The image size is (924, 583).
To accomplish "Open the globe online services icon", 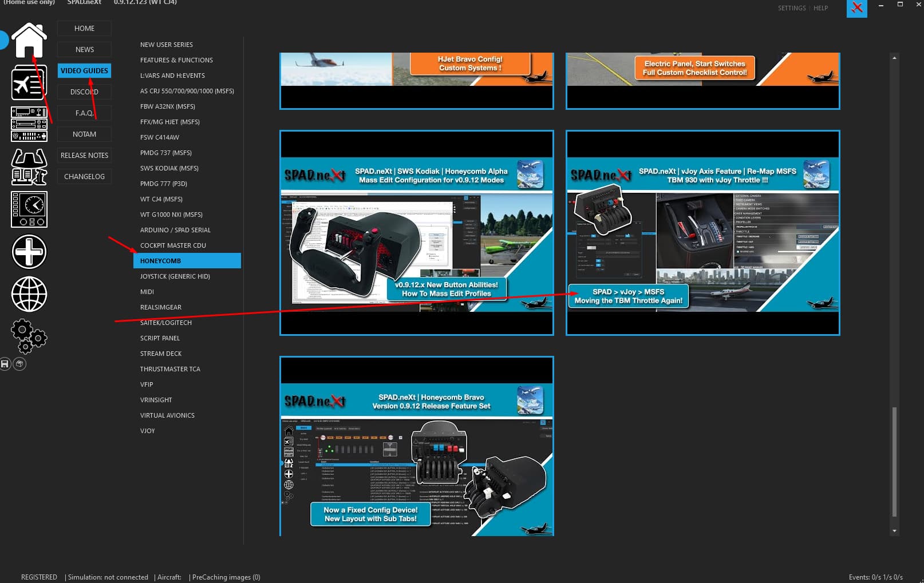I will [29, 294].
